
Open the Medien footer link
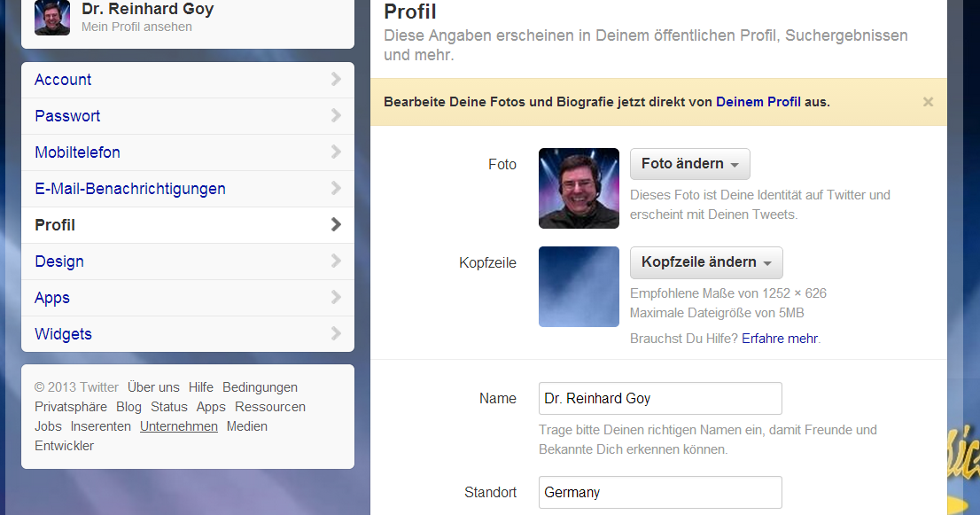click(x=247, y=426)
